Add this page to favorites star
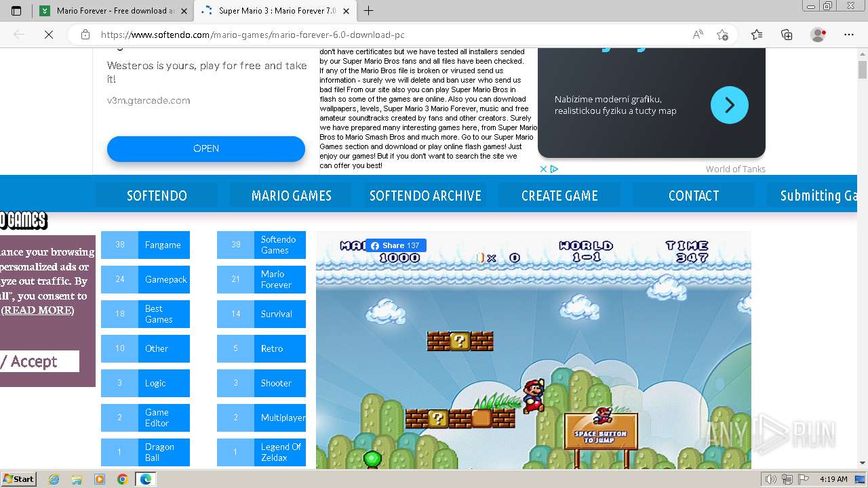This screenshot has height=488, width=868. click(x=722, y=35)
